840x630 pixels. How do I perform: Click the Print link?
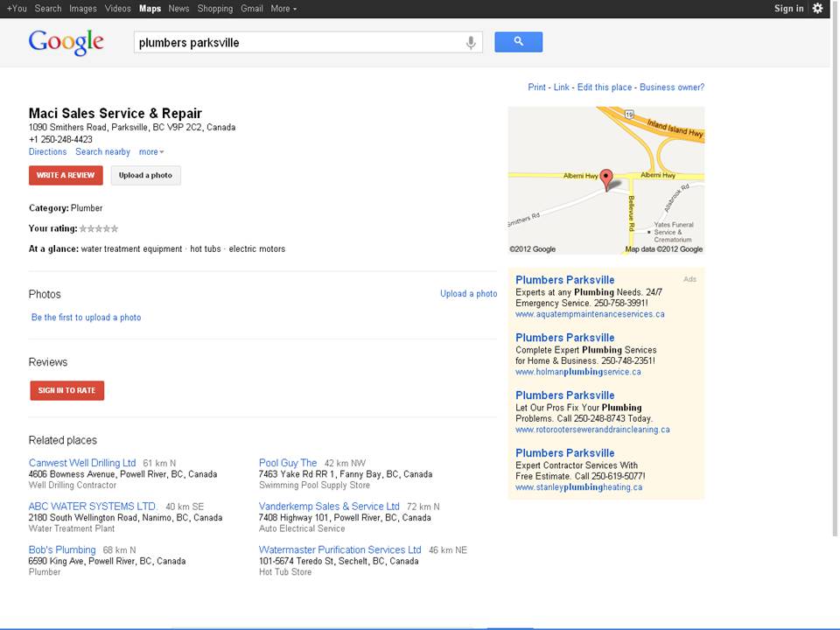point(536,87)
